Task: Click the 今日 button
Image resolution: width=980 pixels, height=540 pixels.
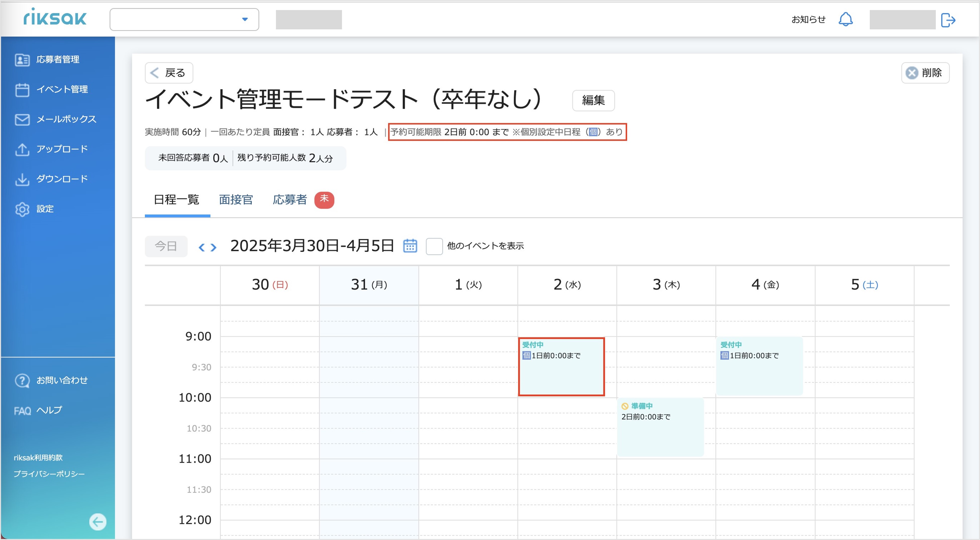Action: (166, 246)
